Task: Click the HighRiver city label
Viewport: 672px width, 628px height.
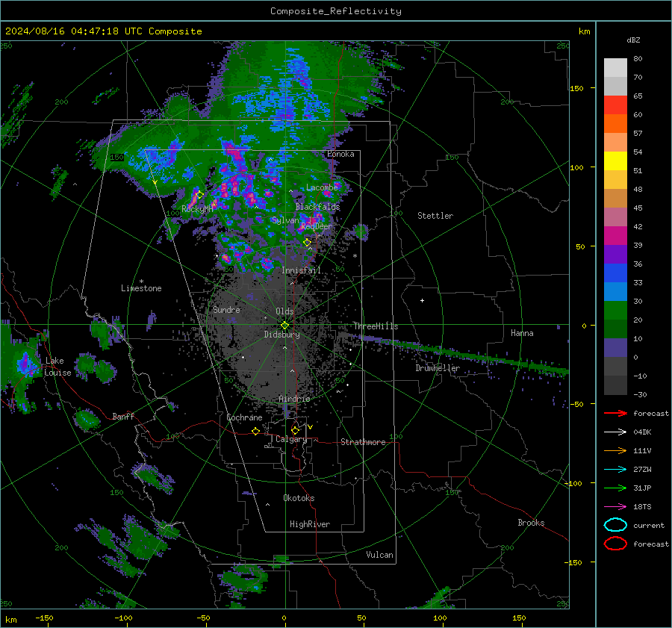Action: (310, 524)
